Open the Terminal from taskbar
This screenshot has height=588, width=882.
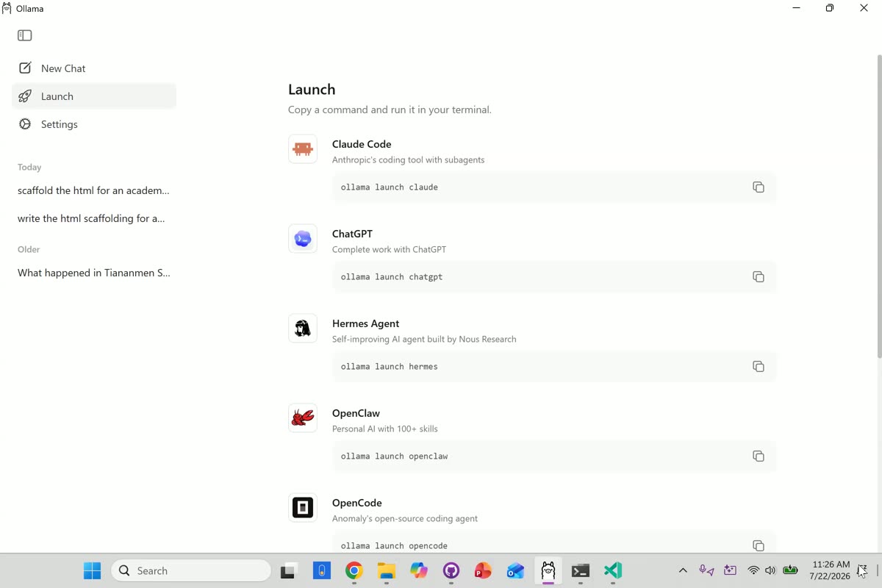(581, 570)
